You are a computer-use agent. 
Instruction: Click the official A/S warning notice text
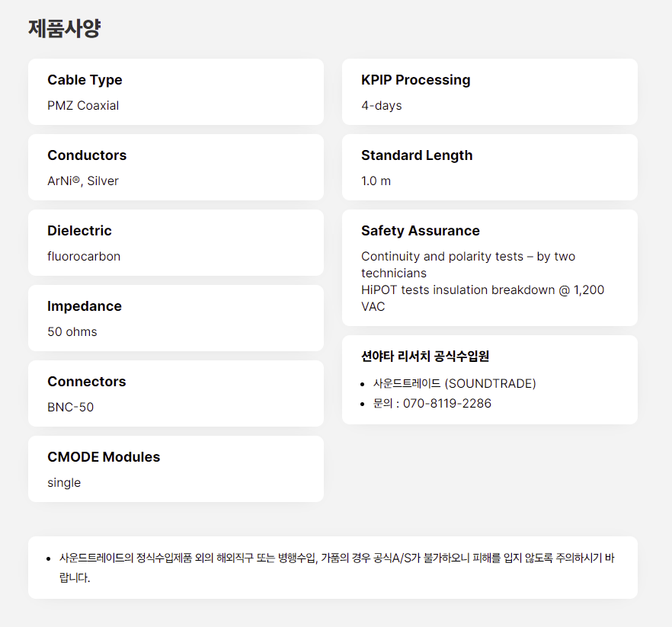pyautogui.click(x=337, y=568)
